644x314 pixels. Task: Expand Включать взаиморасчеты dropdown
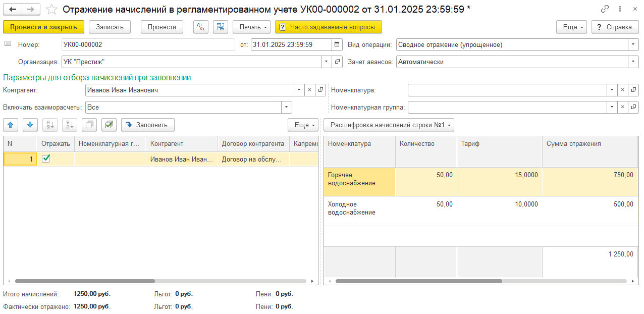coord(287,107)
